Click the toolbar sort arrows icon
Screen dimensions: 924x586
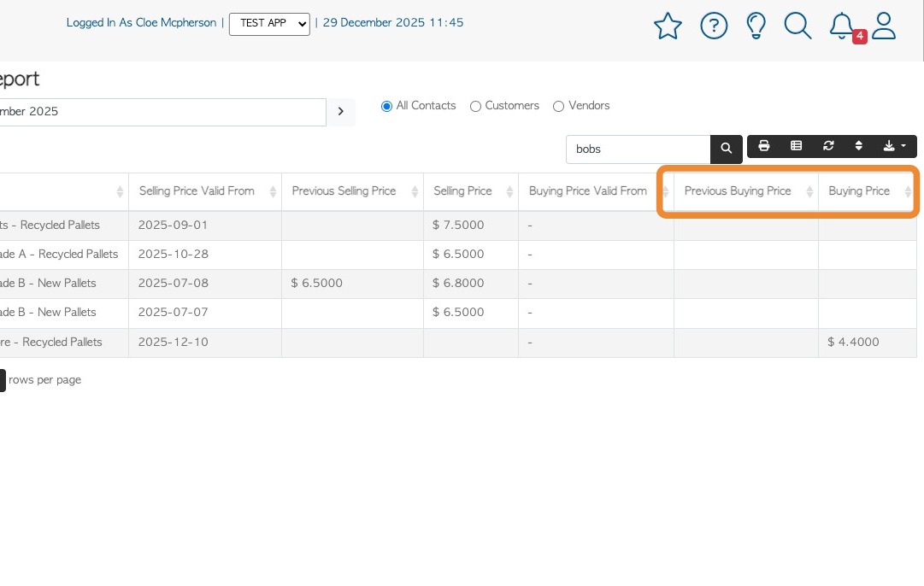pyautogui.click(x=858, y=145)
